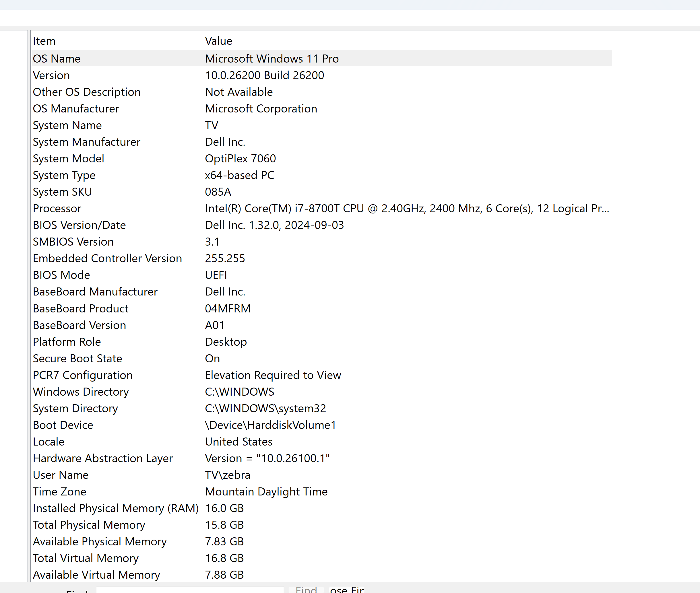Click the Close Find button
Screen dimensions: 700x593
tap(347, 590)
